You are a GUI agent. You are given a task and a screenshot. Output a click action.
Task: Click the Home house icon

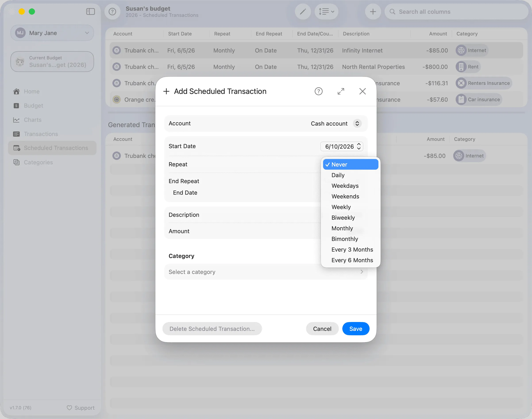[16, 91]
